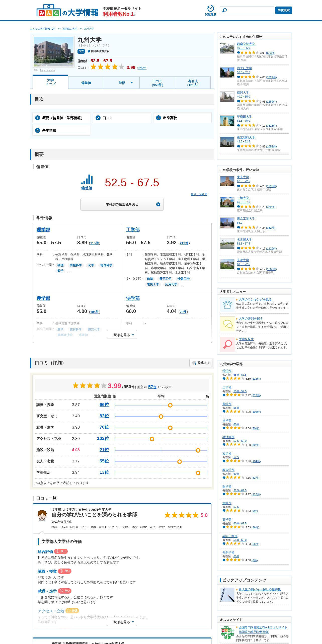322x644 pixels.
Task: Open the 理学部 faculty link
Action: click(x=43, y=229)
